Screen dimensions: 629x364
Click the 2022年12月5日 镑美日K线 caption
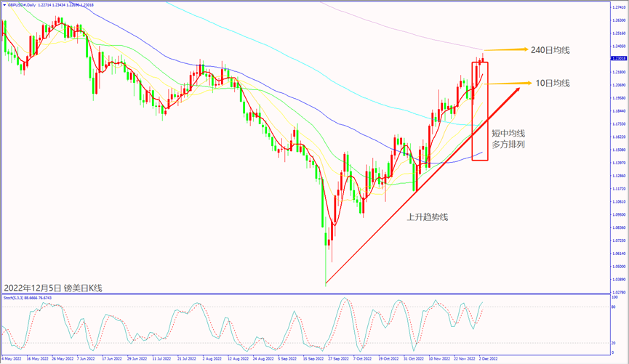[53, 288]
